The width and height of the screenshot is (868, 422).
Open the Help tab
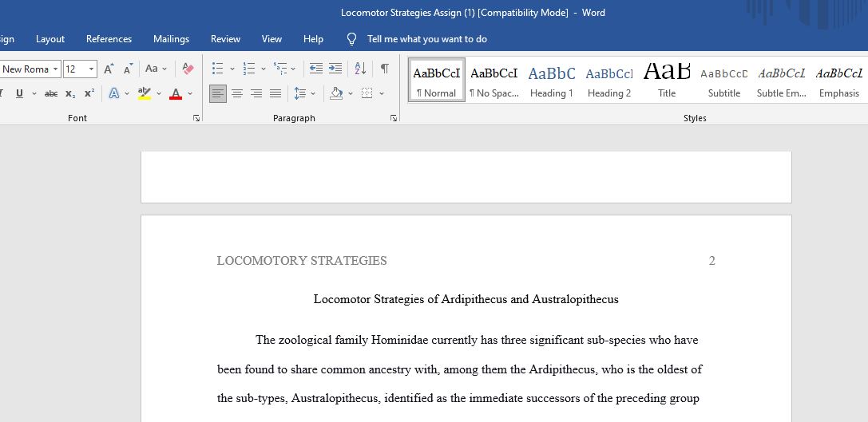[313, 39]
